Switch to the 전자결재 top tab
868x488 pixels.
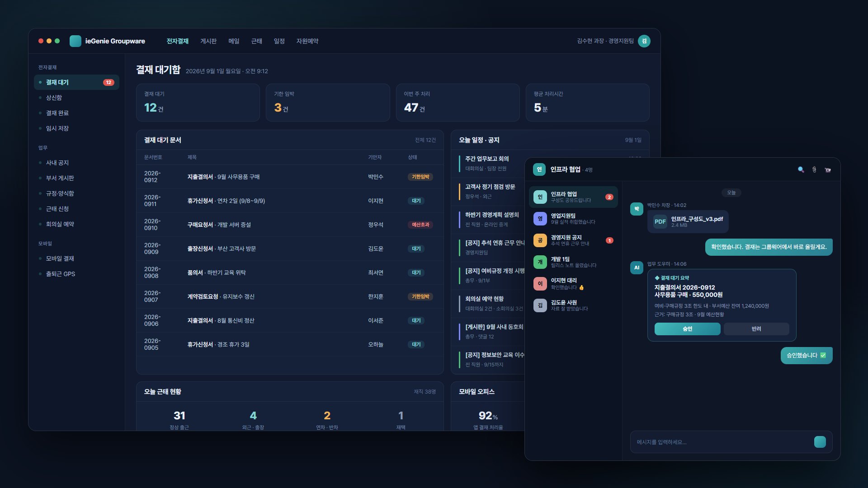pyautogui.click(x=178, y=41)
